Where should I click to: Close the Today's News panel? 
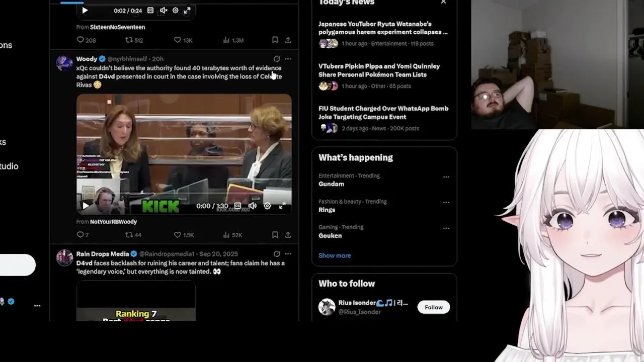[x=443, y=2]
